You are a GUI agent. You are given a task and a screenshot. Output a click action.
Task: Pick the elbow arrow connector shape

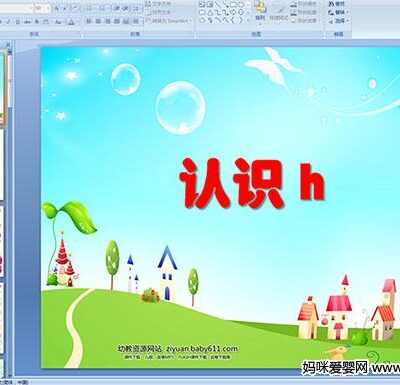pos(226,12)
